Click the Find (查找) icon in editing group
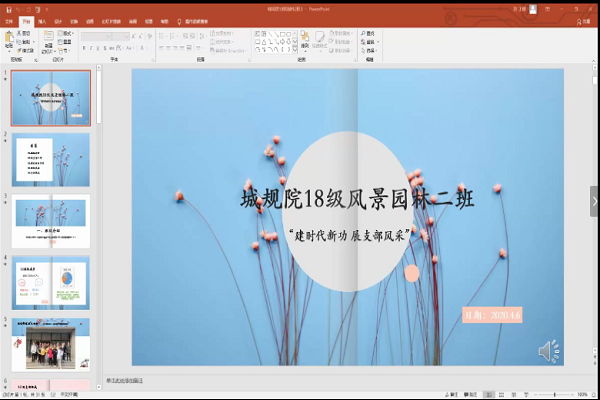This screenshot has width=600, height=400. click(x=366, y=33)
